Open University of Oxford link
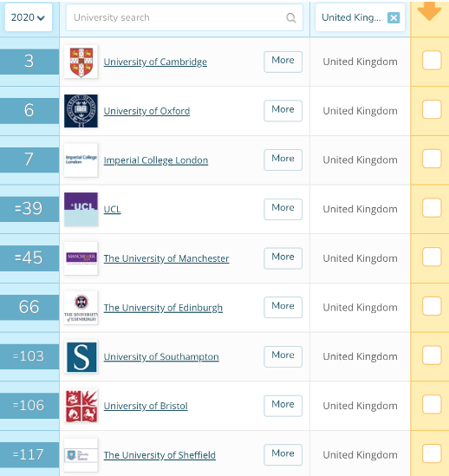The height and width of the screenshot is (476, 449). (x=146, y=111)
